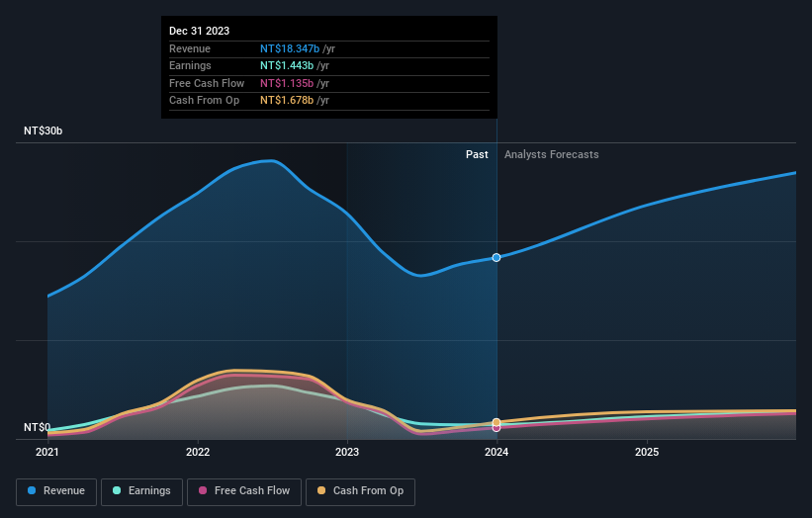
Task: Click the Earnings row label in tooltip
Action: [190, 65]
